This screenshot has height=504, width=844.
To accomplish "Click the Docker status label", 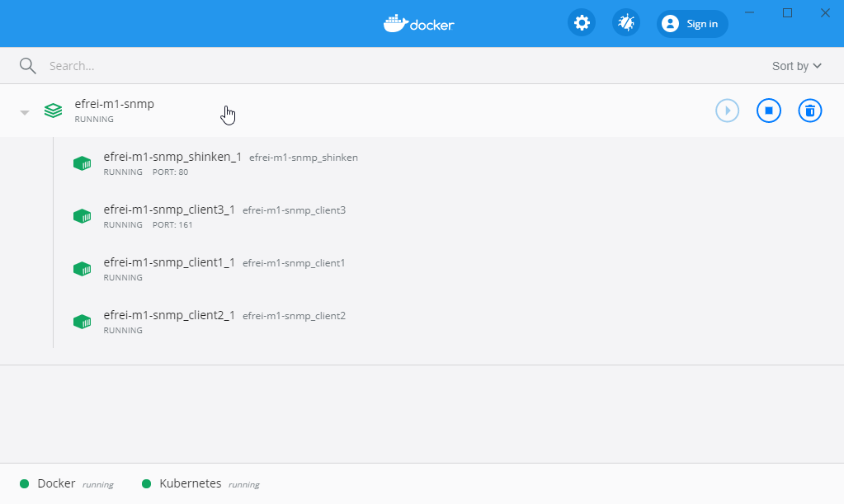I will tap(57, 483).
